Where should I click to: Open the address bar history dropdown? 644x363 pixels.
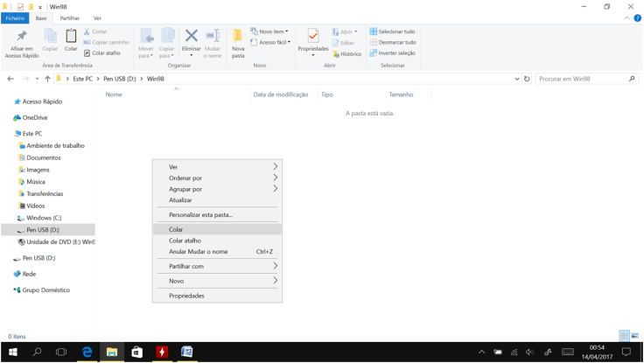(516, 79)
